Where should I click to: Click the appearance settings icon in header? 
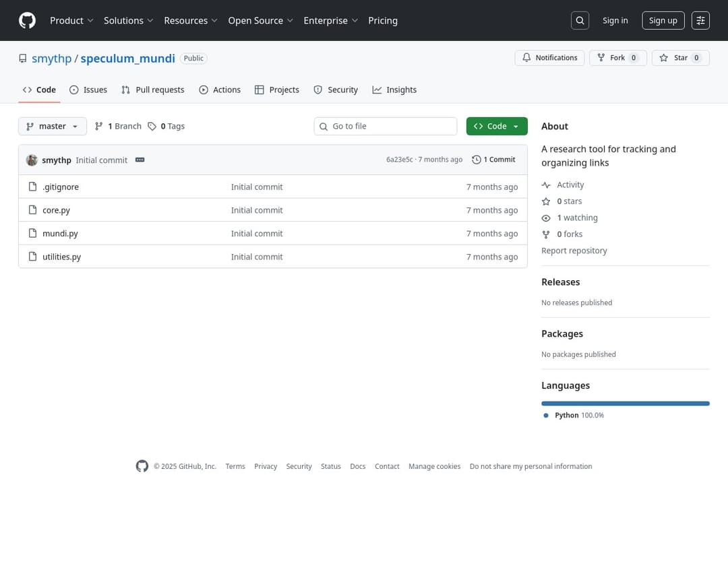(700, 21)
